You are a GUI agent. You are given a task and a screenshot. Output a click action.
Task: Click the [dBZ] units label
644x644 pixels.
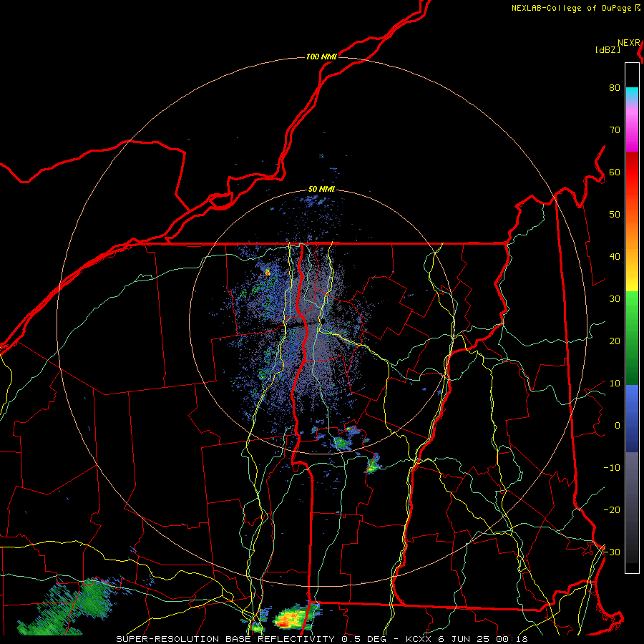(x=608, y=50)
